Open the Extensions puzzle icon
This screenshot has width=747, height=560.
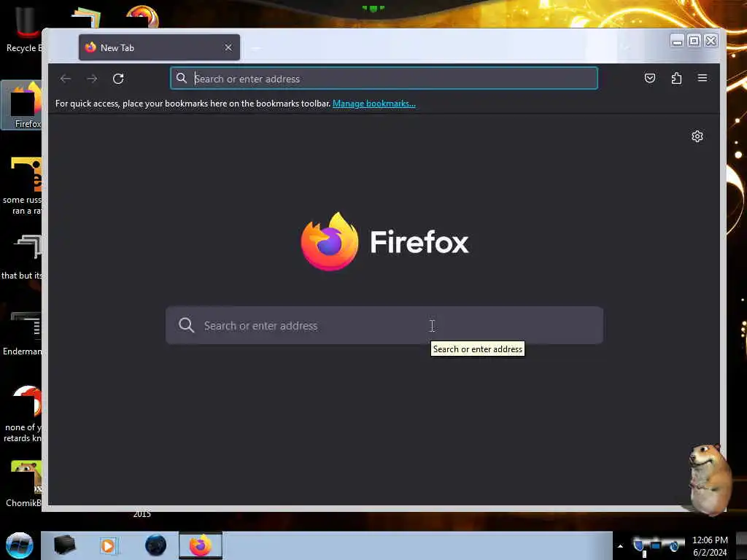(676, 78)
